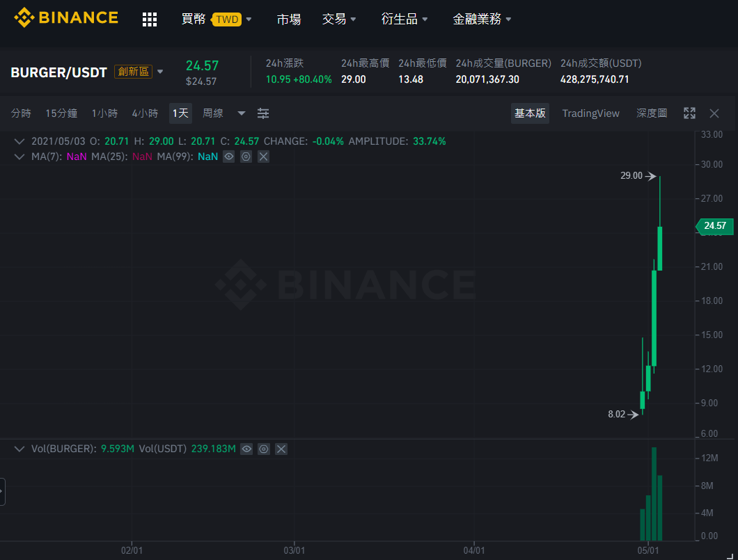The width and height of the screenshot is (738, 560).
Task: Open the 交易 menu
Action: pos(339,19)
